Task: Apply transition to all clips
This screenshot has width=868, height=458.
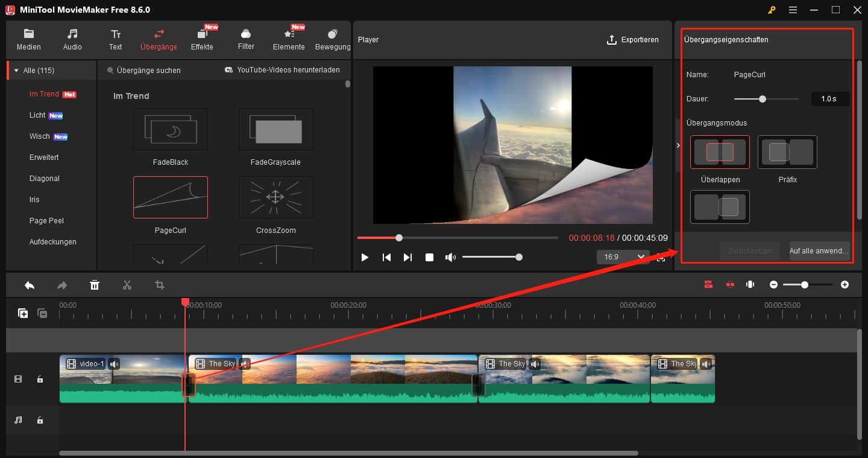Action: (819, 250)
